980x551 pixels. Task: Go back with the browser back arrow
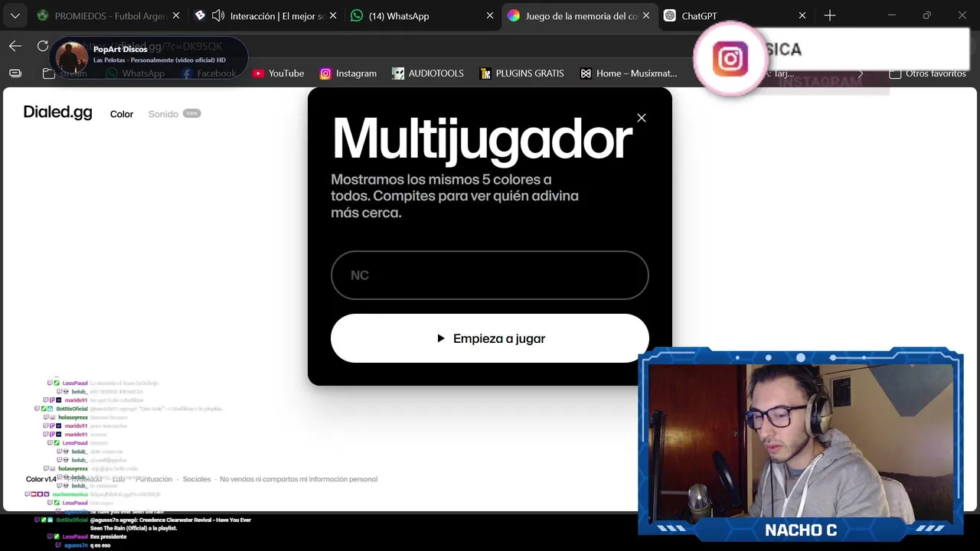click(15, 46)
